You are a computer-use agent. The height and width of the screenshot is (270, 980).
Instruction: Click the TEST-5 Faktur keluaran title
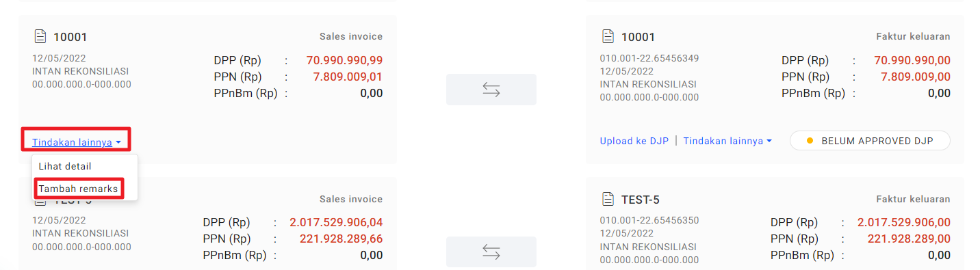[641, 200]
